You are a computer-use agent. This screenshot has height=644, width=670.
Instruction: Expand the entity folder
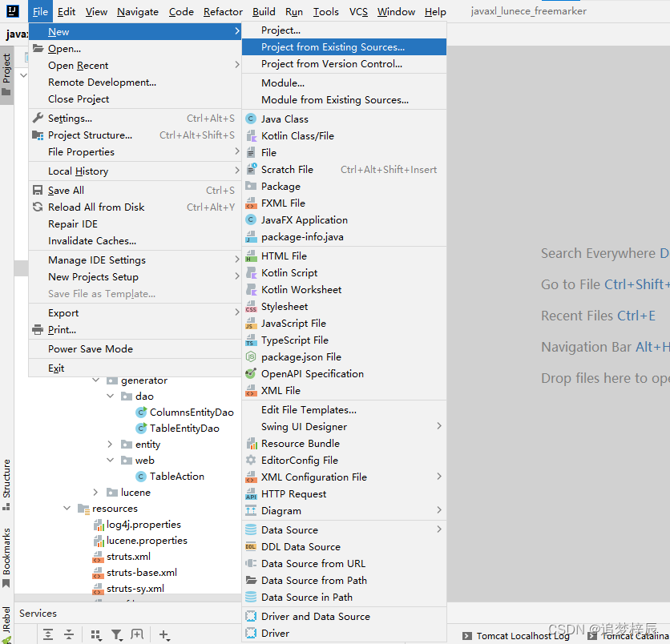pos(111,444)
